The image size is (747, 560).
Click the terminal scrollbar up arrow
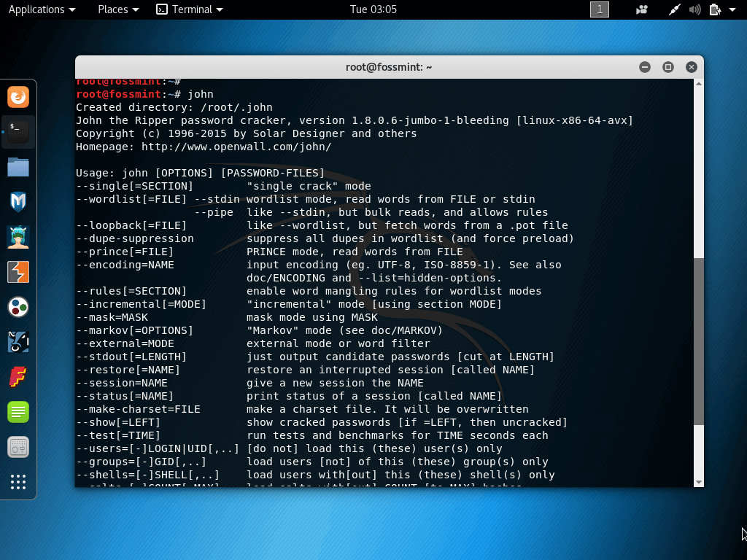(x=699, y=84)
